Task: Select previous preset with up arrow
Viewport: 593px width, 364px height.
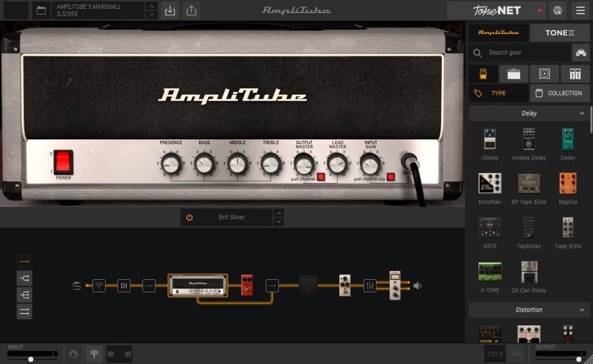Action: [x=151, y=7]
